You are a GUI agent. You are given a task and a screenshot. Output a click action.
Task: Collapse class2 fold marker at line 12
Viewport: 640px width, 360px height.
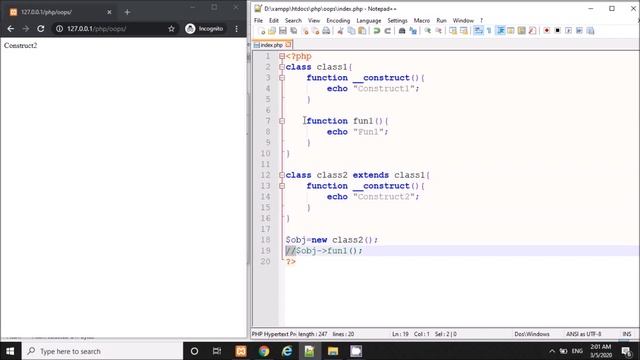tap(282, 175)
